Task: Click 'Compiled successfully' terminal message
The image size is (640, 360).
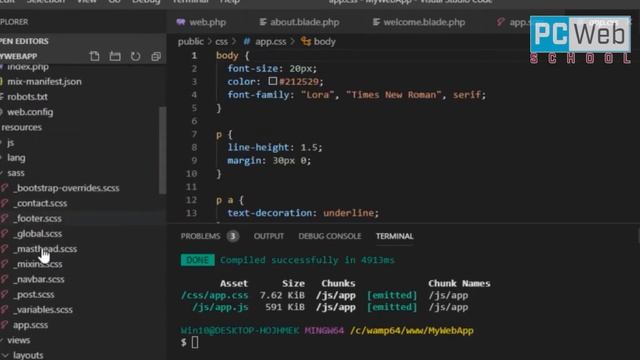Action: click(x=307, y=260)
